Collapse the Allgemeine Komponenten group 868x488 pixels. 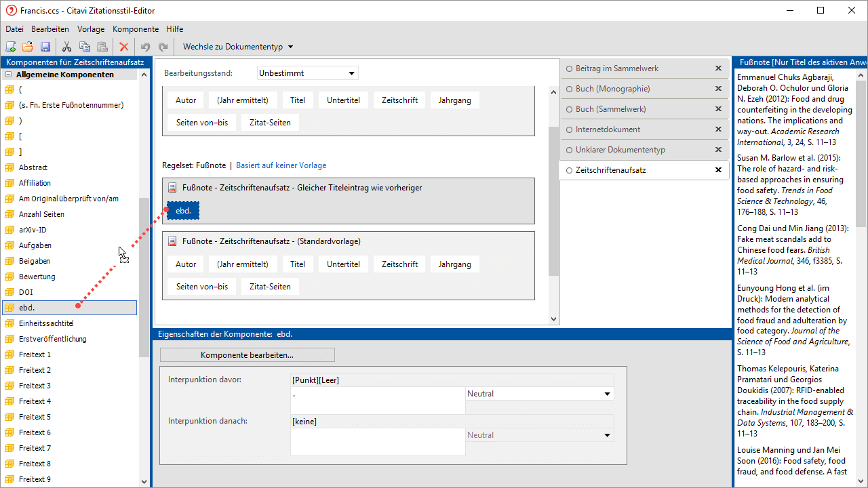9,75
